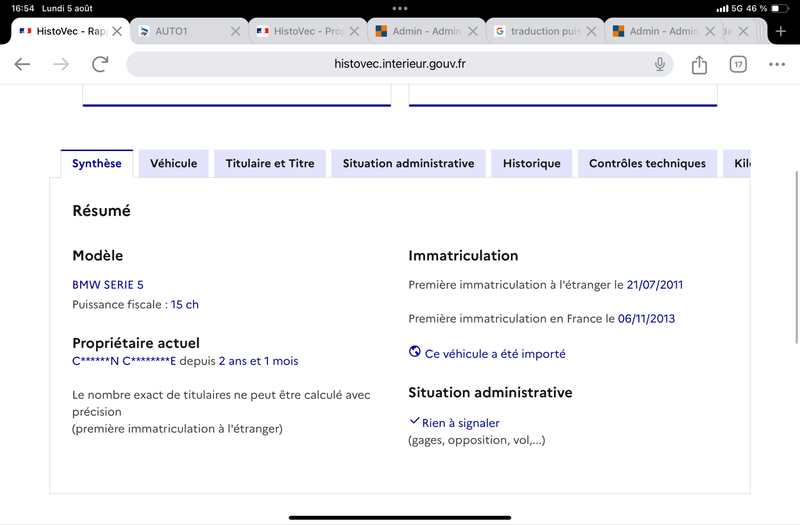Click the Propriétaire actuel heading
The height and width of the screenshot is (525, 800).
[x=136, y=343]
